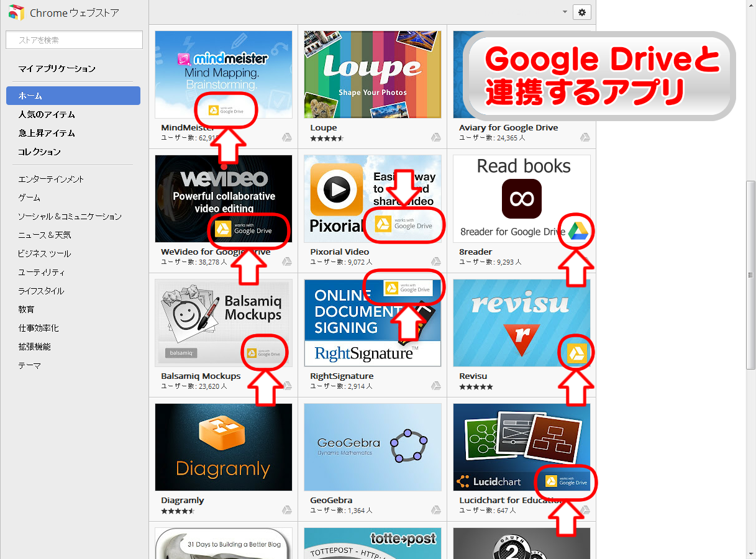Click the Revisu five-star rating
The height and width of the screenshot is (559, 756).
click(x=476, y=386)
